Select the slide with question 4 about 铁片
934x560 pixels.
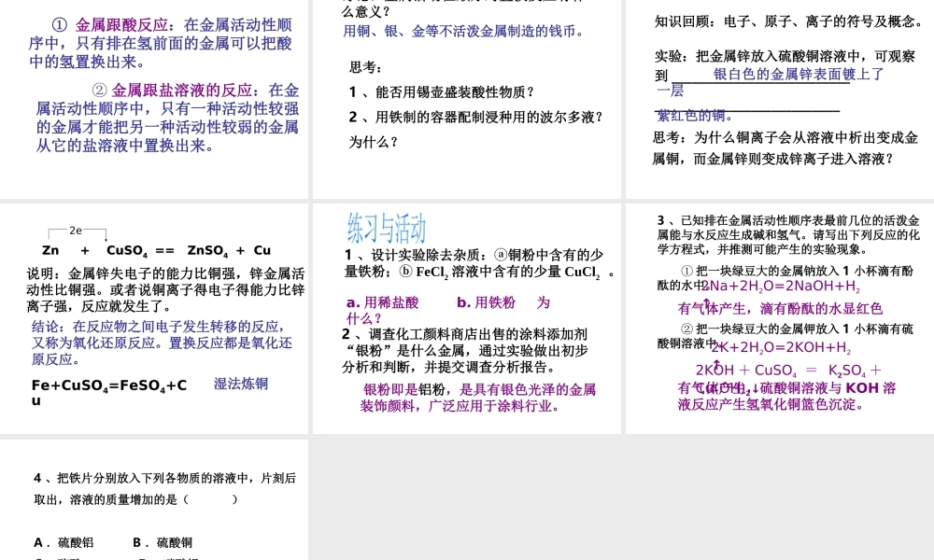pos(154,500)
